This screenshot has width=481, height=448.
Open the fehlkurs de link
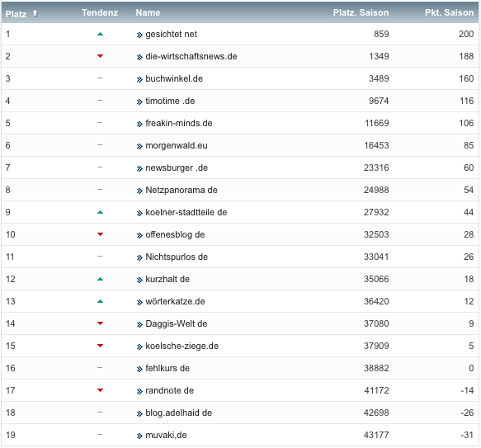pyautogui.click(x=167, y=368)
